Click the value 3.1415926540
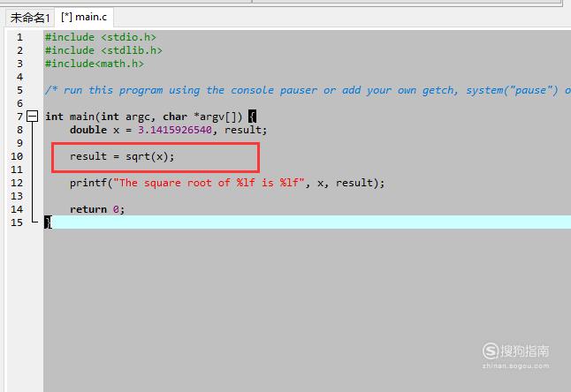Screen dimensions: 571x392 point(175,130)
